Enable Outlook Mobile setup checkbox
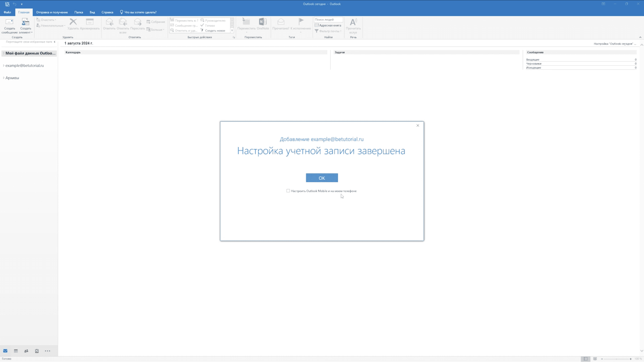The height and width of the screenshot is (362, 644). [x=288, y=191]
